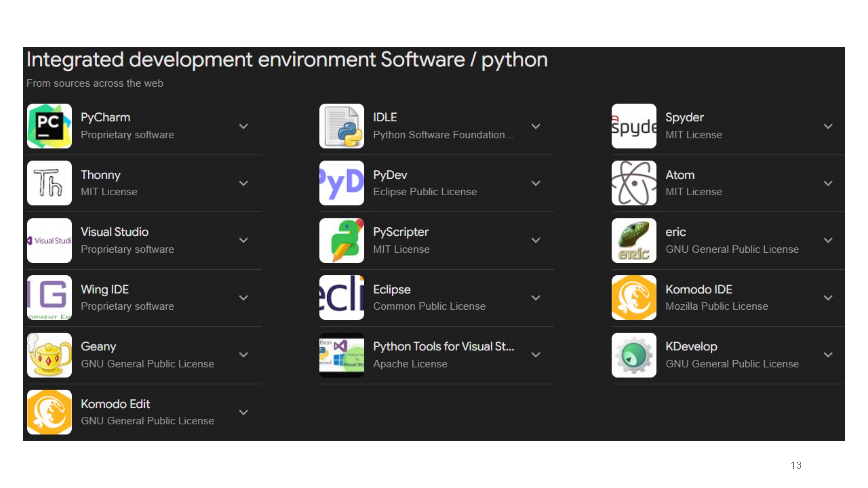Expand the PyScripter entry chevron
Screen dimensions: 868x488
(x=536, y=241)
